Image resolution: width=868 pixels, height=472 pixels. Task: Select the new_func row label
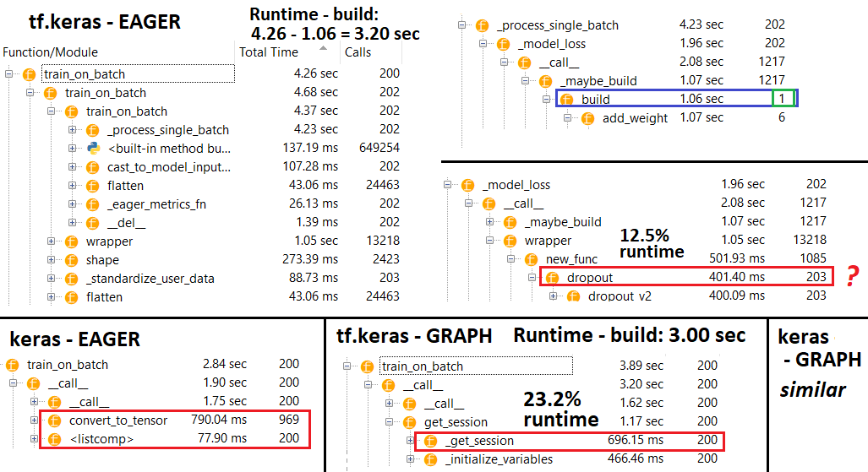572,259
